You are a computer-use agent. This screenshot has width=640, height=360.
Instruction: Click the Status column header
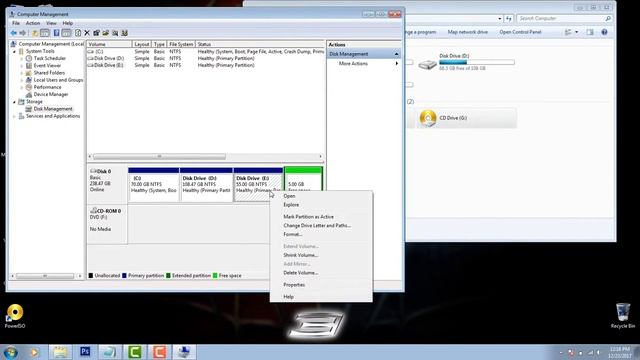(x=260, y=44)
